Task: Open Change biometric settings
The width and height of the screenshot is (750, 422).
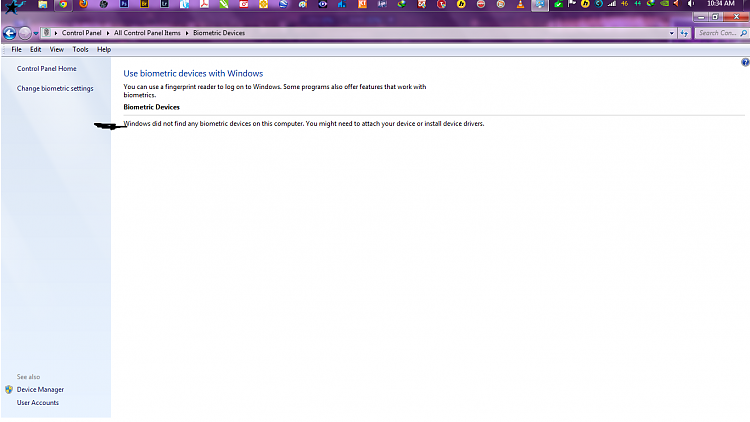Action: click(x=55, y=89)
